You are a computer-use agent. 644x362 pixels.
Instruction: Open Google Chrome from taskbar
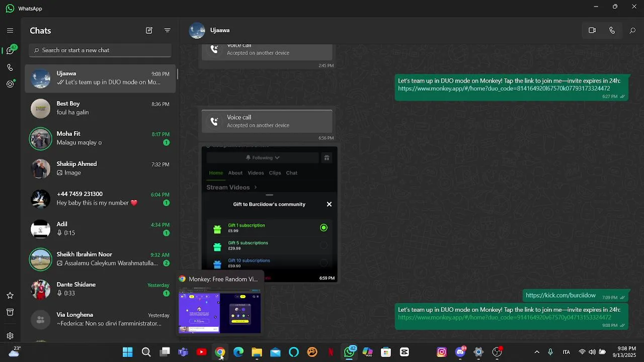pos(220,352)
